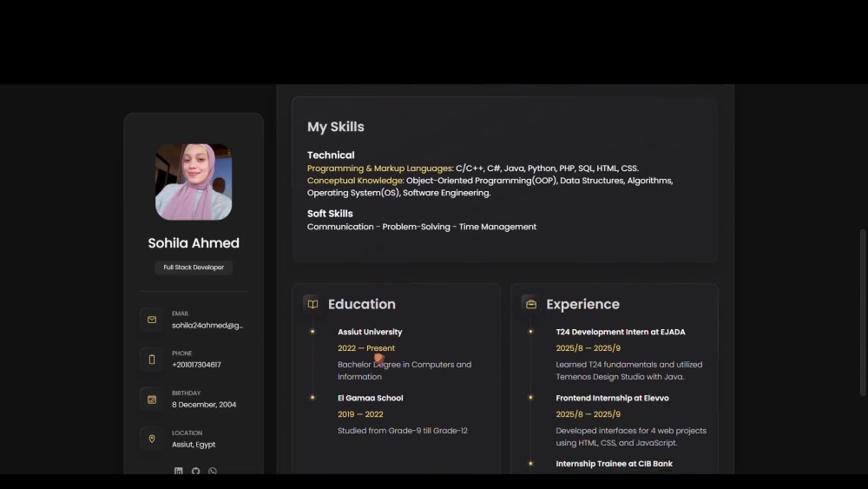Open the WhatsApp contact icon

pos(213,471)
